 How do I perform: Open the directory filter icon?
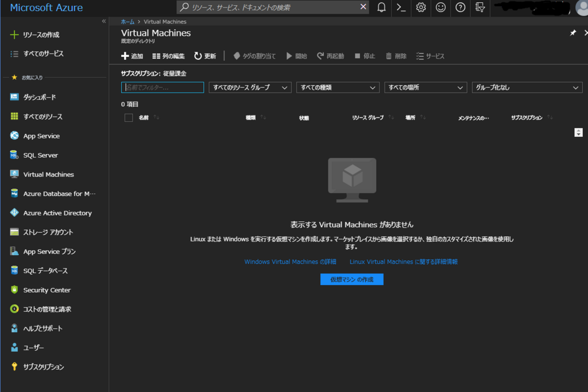point(479,8)
